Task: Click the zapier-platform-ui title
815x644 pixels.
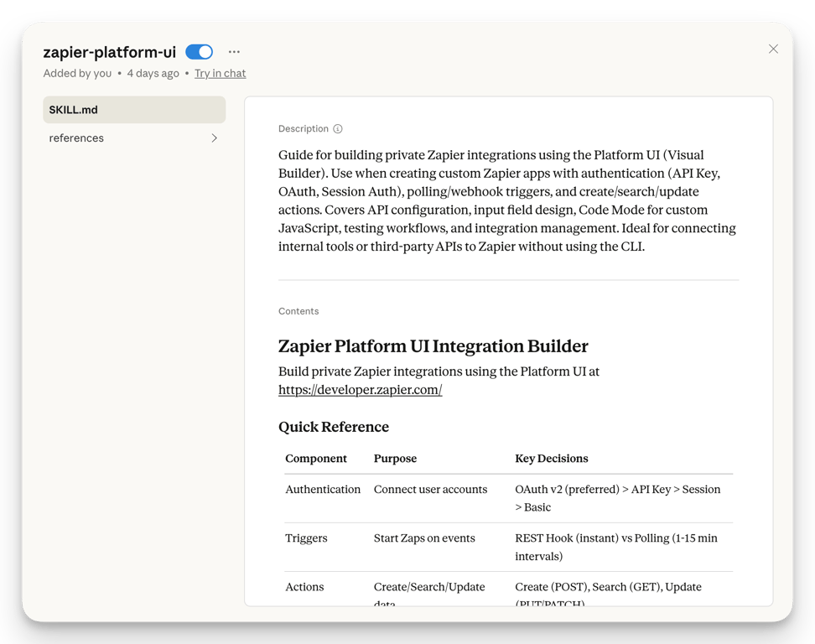Action: pyautogui.click(x=109, y=51)
